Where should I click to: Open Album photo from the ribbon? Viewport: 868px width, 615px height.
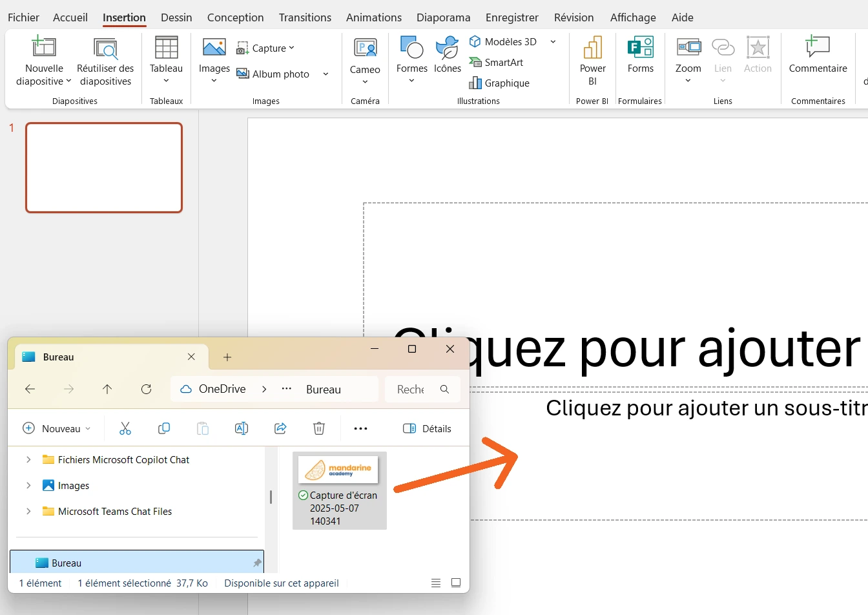[272, 74]
